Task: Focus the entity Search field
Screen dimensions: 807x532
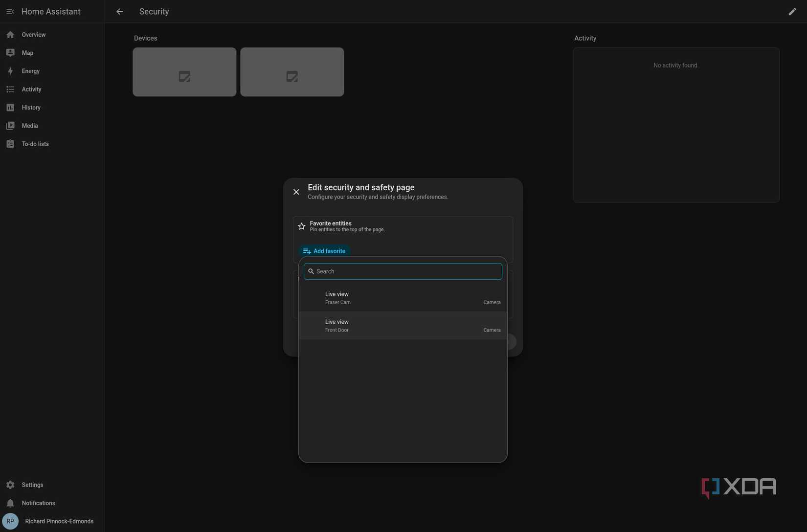Action: click(403, 271)
